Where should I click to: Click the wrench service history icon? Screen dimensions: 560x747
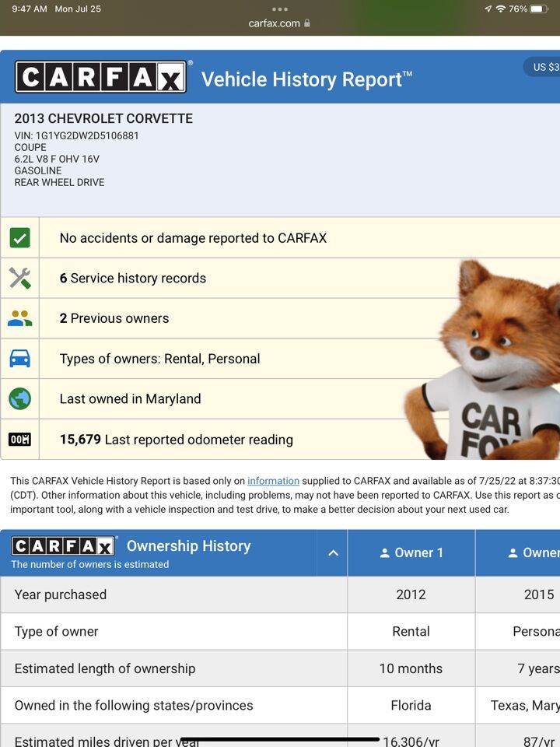[20, 279]
